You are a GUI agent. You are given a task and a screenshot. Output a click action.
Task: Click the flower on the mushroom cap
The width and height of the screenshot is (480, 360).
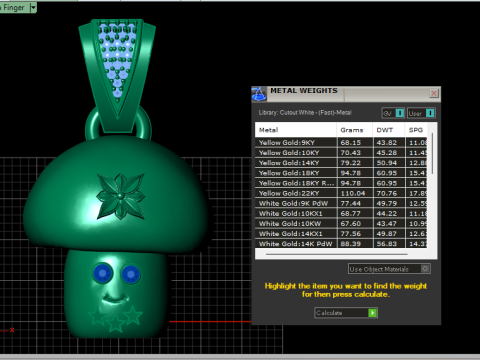120,196
